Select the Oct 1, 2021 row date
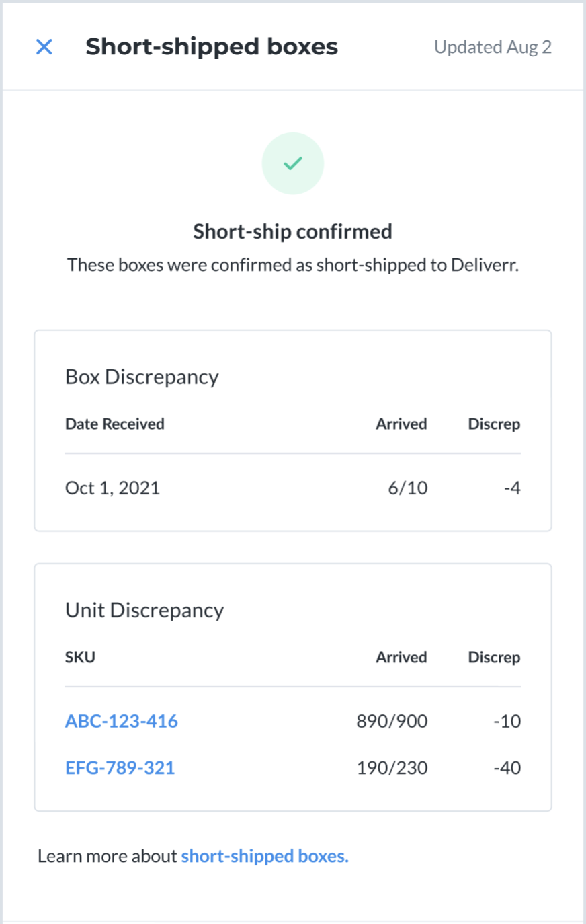Screen dimensions: 586x924 (x=112, y=488)
